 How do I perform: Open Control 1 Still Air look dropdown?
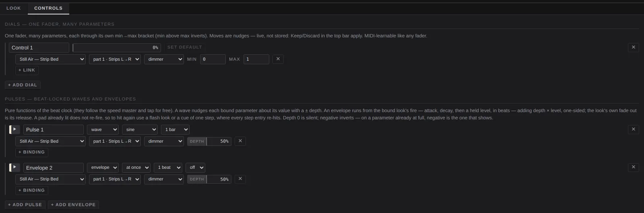coord(50,59)
